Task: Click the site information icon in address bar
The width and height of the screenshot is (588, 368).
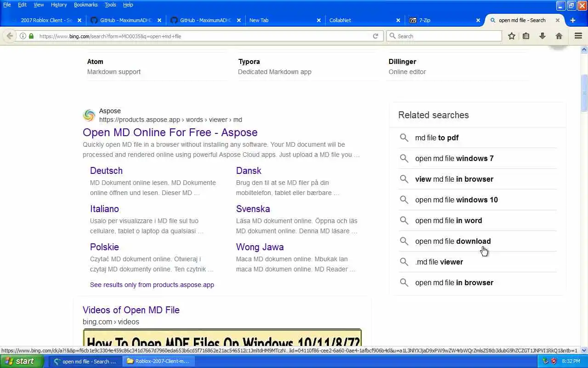Action: 23,36
